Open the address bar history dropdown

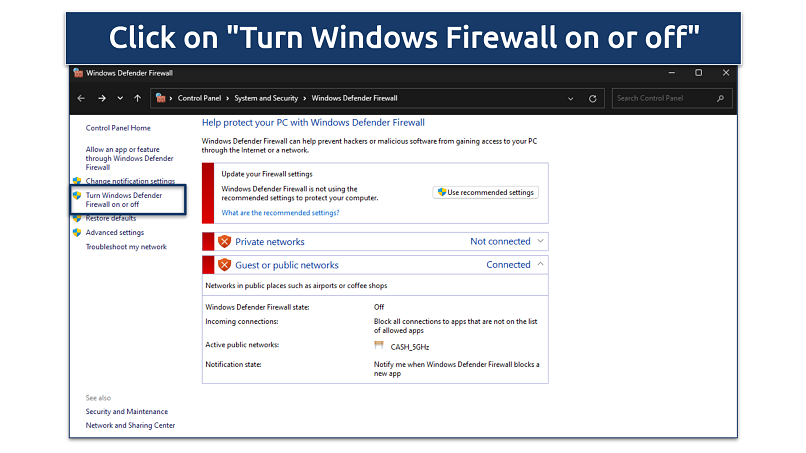point(571,98)
